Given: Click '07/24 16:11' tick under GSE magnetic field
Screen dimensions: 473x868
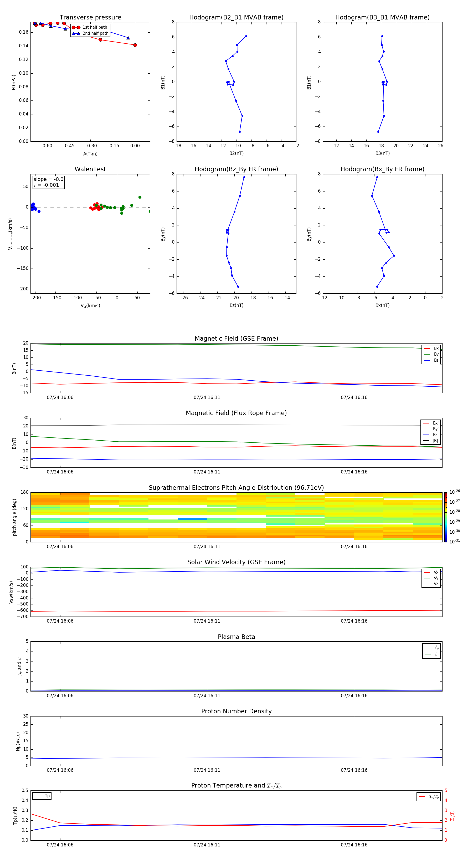Looking at the screenshot, I should 207,398.
